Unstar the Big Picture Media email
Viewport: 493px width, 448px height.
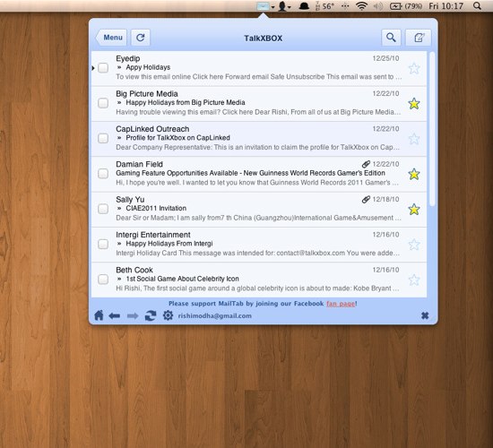tap(414, 103)
